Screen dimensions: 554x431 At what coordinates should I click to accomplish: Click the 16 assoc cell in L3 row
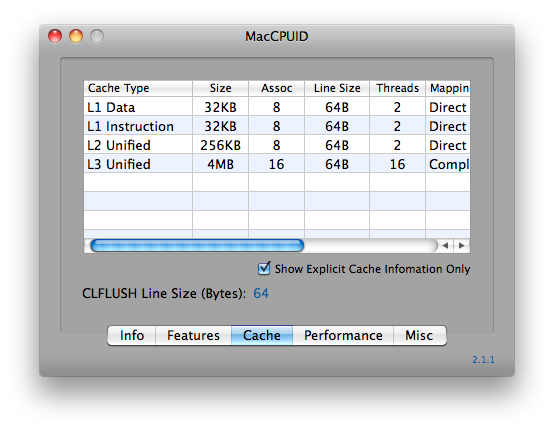[276, 164]
